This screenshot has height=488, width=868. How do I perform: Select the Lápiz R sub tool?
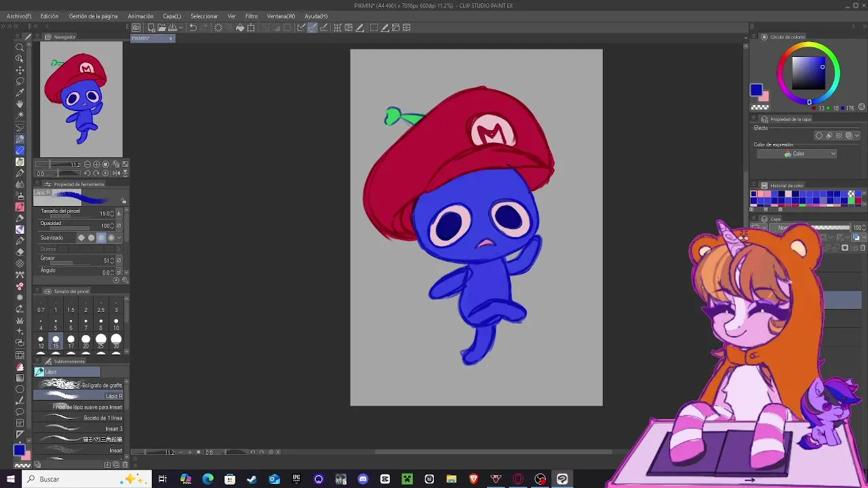79,396
